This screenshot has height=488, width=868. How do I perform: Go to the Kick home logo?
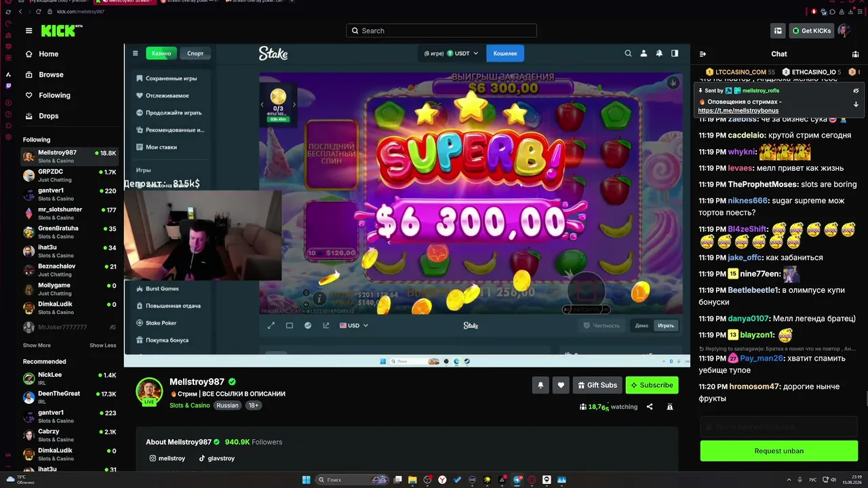point(61,30)
